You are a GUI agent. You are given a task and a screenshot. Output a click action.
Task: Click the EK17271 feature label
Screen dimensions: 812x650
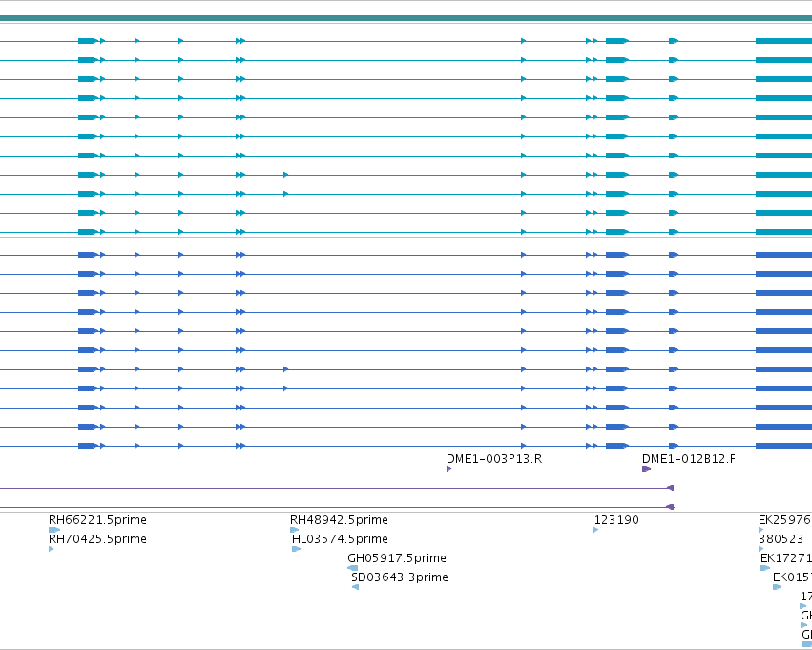[x=786, y=558]
